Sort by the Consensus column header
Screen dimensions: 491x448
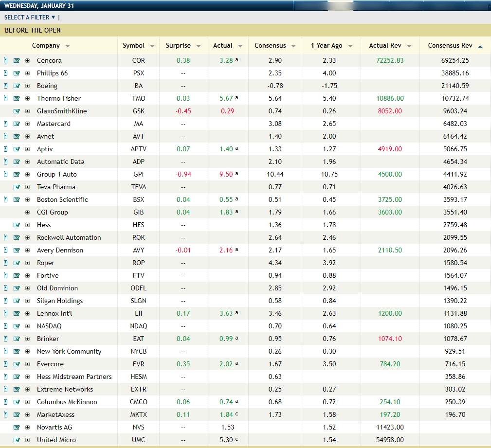tap(275, 46)
